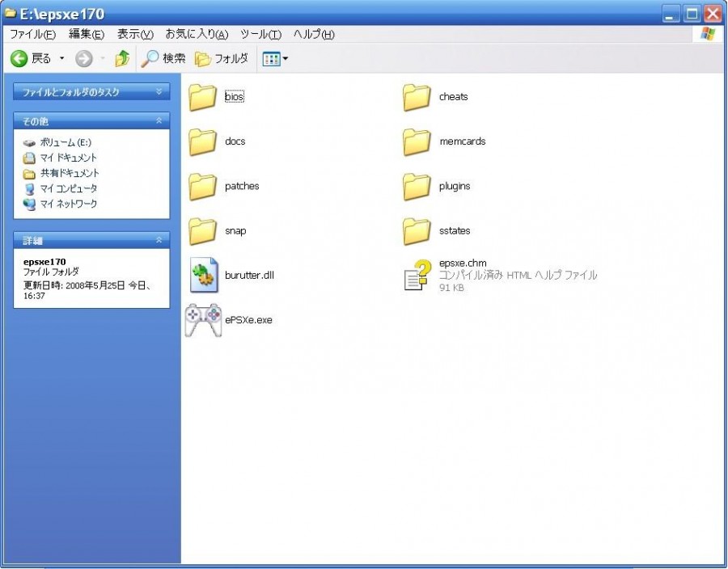Select the plugins folder icon

pos(417,187)
